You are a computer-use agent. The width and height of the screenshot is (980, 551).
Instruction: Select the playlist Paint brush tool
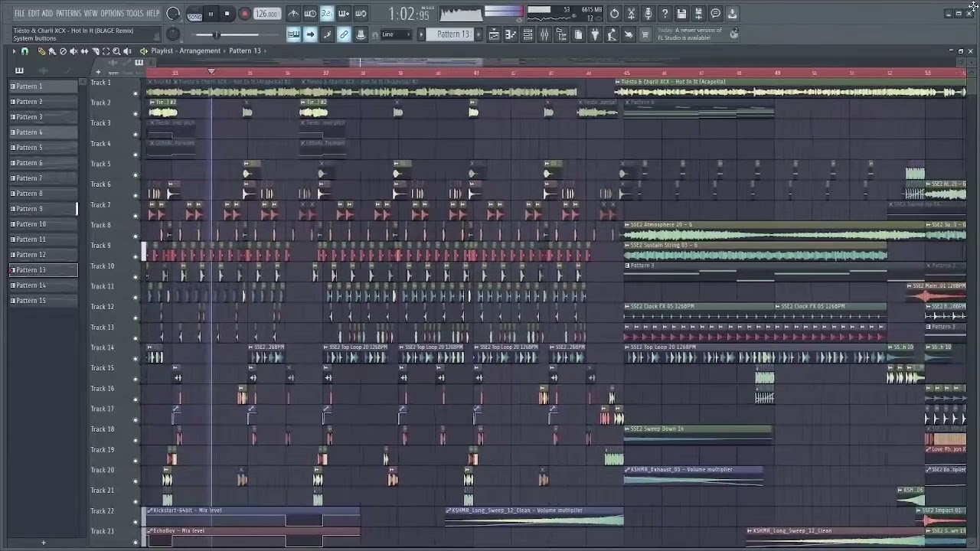click(x=52, y=51)
